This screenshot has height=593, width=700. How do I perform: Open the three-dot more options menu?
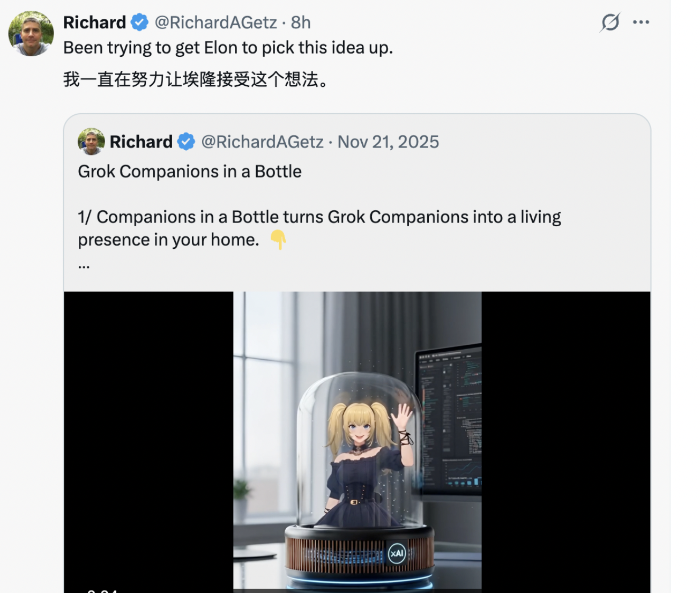click(x=641, y=23)
